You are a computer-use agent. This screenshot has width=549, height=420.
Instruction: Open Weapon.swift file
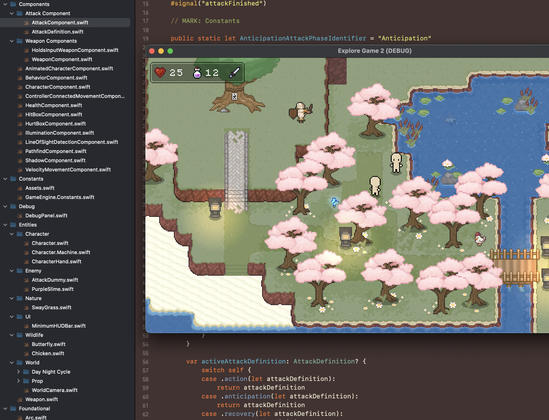pyautogui.click(x=41, y=399)
